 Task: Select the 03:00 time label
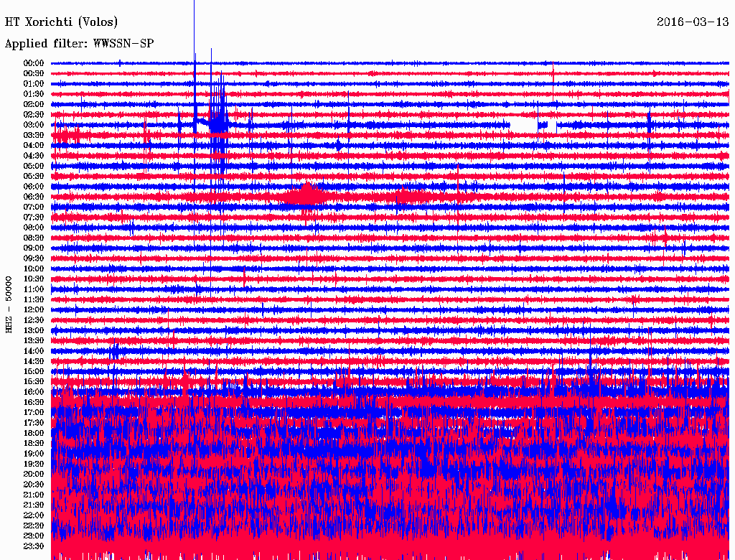pos(34,125)
